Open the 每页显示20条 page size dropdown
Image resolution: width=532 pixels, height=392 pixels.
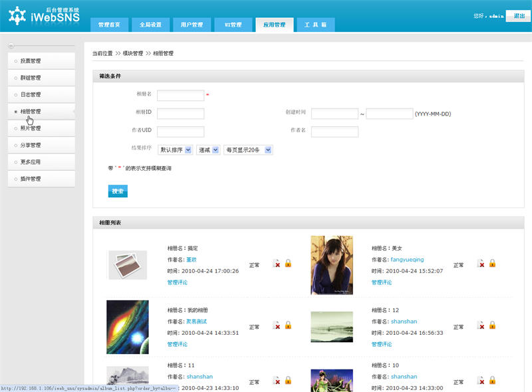coord(248,150)
